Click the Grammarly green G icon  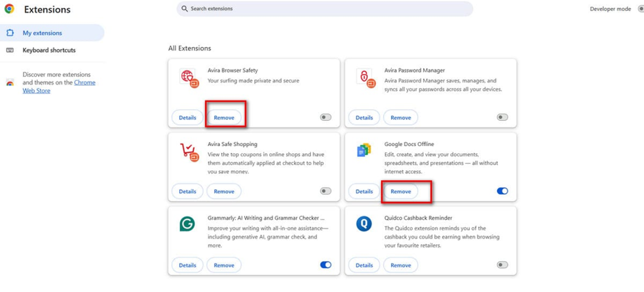[x=187, y=224]
